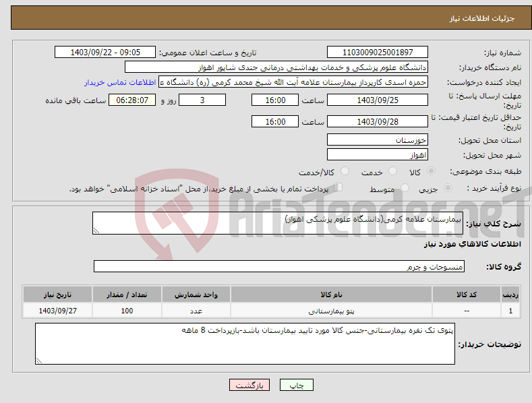Click the quantity cell showing 100

point(127,311)
